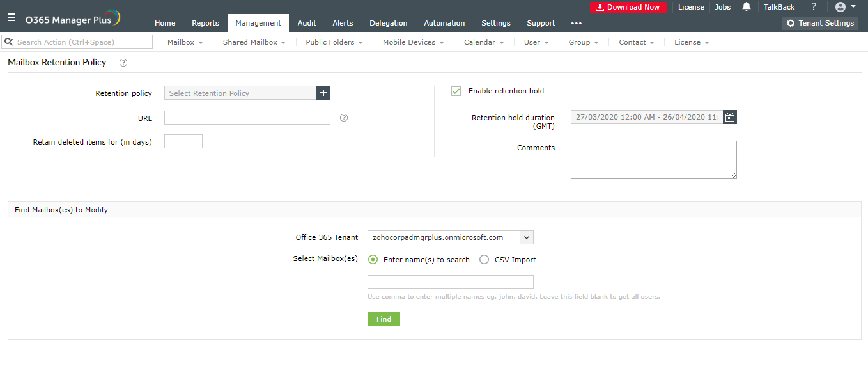The width and height of the screenshot is (868, 371).
Task: Open the Group dropdown menu
Action: coord(584,42)
